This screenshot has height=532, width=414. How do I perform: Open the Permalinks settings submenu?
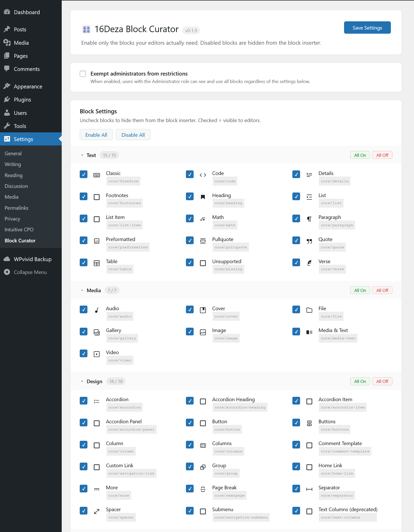[16, 208]
